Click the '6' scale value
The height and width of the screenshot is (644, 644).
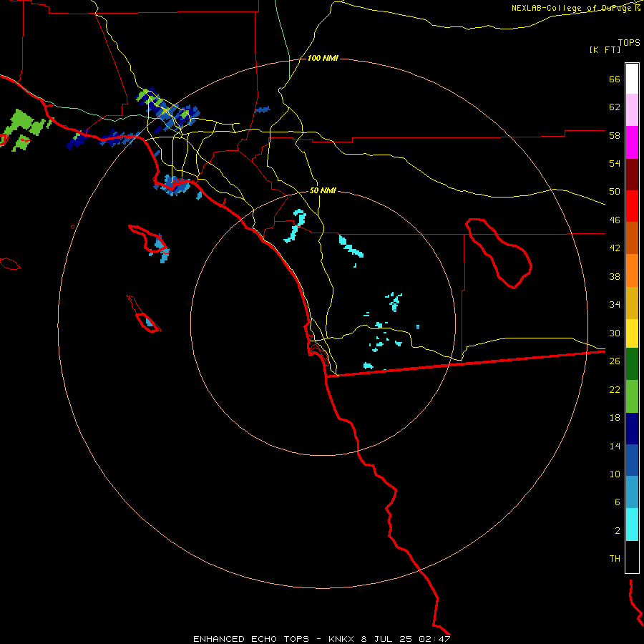tap(618, 502)
